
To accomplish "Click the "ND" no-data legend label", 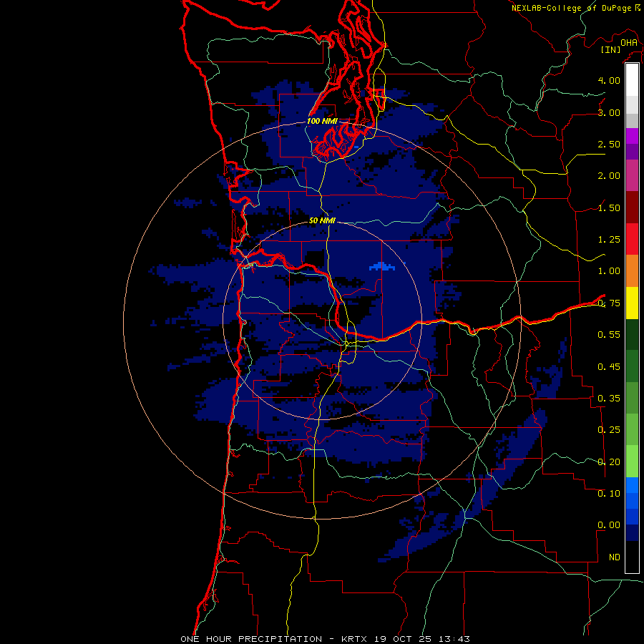I will (615, 557).
